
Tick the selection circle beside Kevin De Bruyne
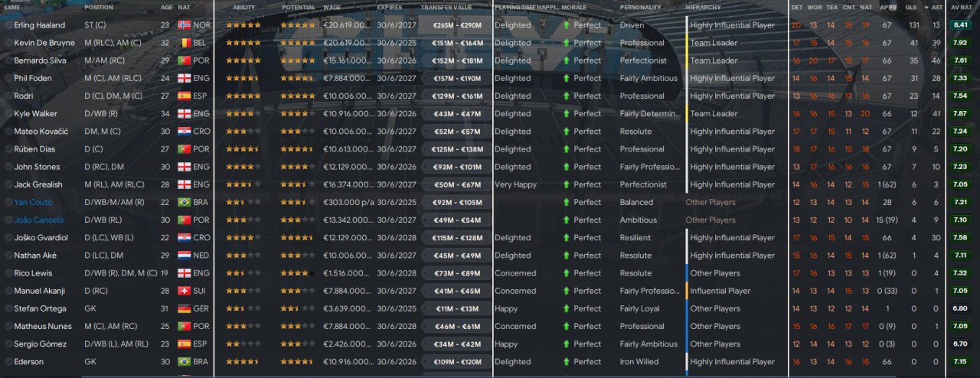[x=8, y=43]
